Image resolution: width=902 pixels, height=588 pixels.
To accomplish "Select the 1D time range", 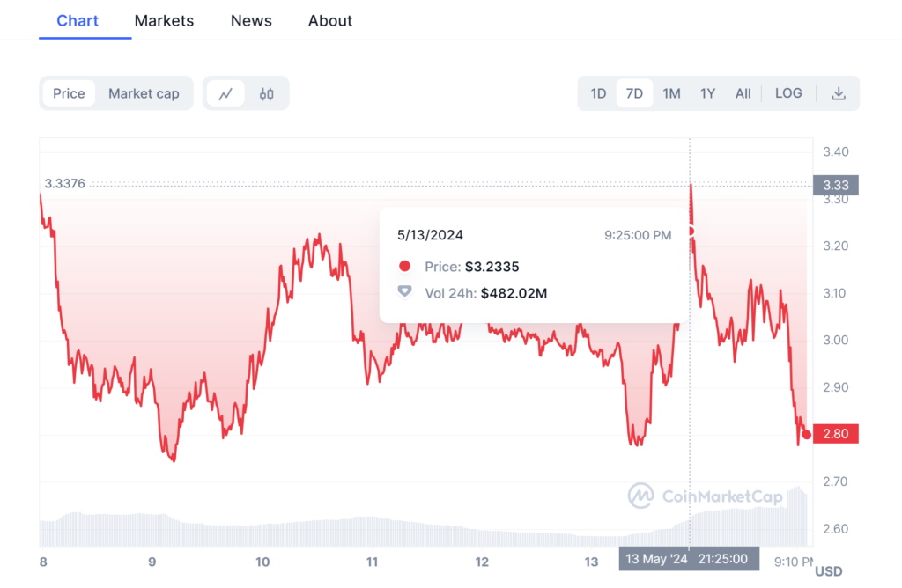I will click(x=598, y=93).
